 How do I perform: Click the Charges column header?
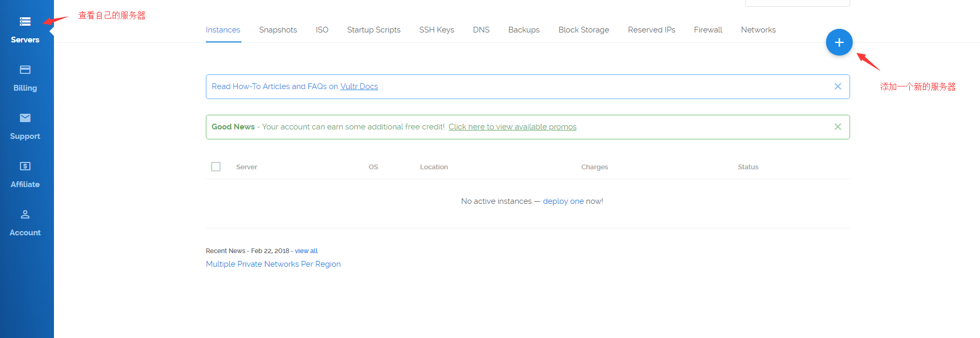(x=594, y=167)
